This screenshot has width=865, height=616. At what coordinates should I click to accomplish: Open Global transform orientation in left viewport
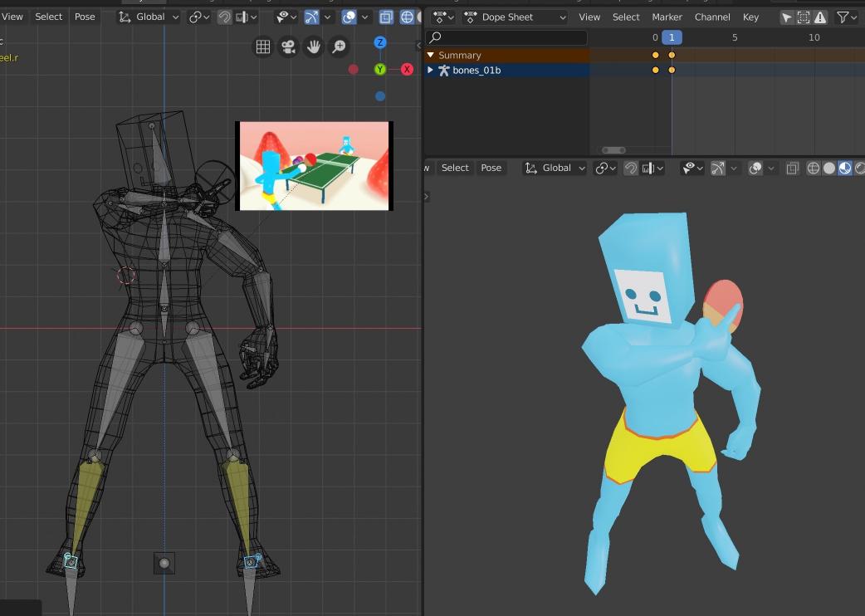[149, 17]
